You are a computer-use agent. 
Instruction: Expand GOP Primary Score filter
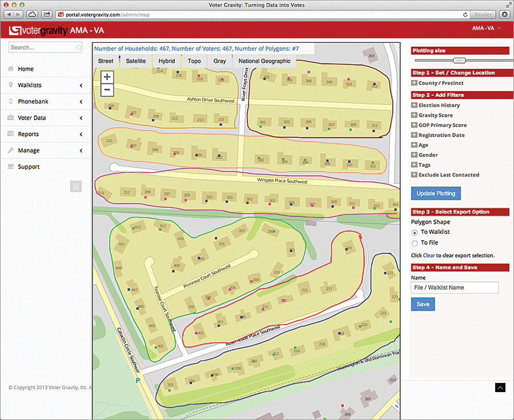click(x=415, y=125)
